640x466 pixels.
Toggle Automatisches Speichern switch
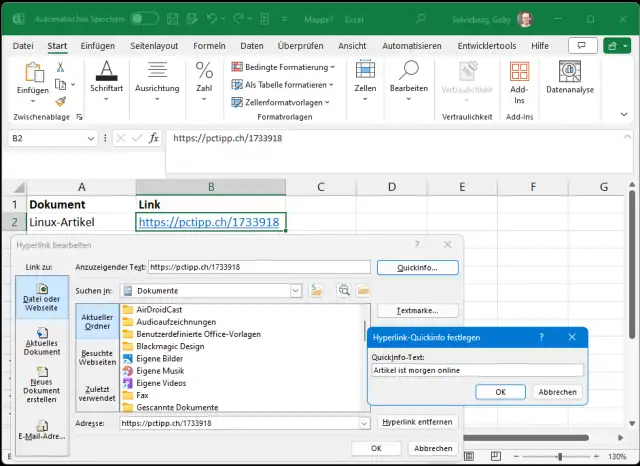(144, 18)
